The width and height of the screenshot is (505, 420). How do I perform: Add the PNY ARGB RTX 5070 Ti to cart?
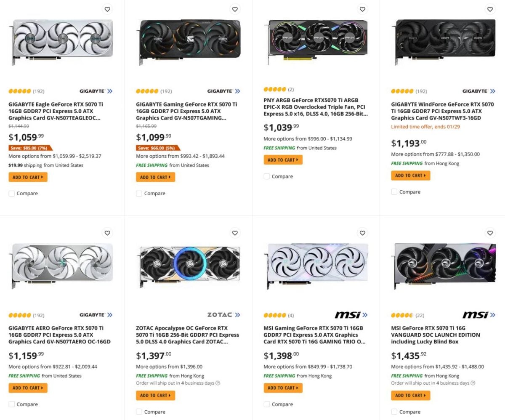pyautogui.click(x=283, y=159)
